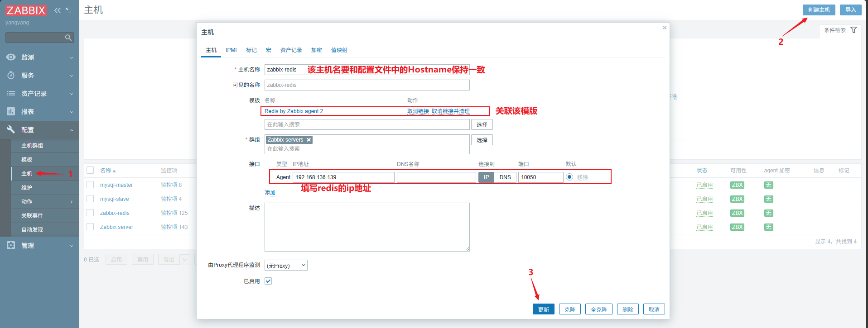Click the clock icon for 服务
The height and width of the screenshot is (328, 868).
tap(11, 75)
